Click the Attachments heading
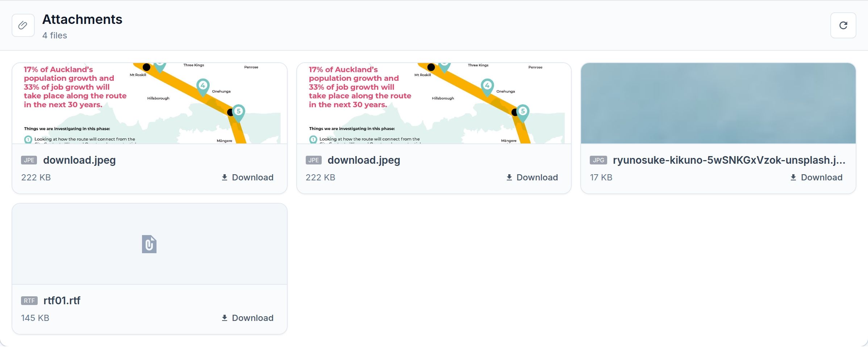The height and width of the screenshot is (347, 868). [x=82, y=20]
